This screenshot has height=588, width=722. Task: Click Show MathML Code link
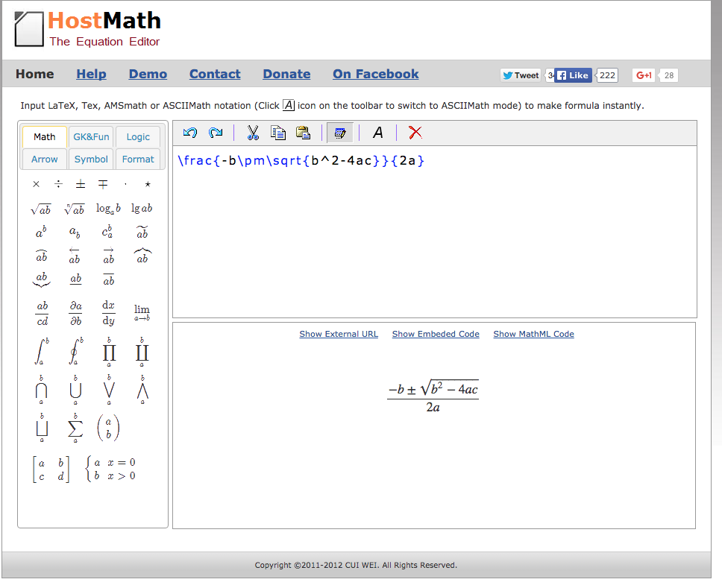coord(533,334)
